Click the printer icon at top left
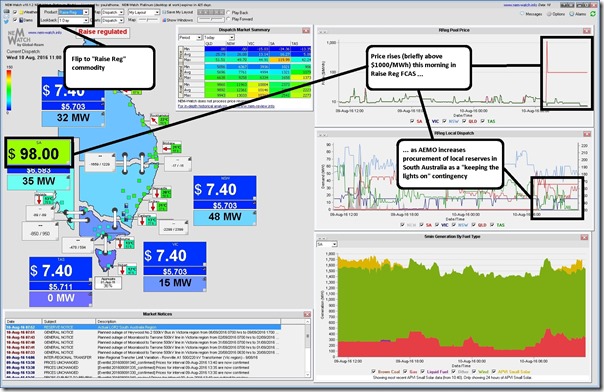The image size is (604, 392). pyautogui.click(x=7, y=12)
